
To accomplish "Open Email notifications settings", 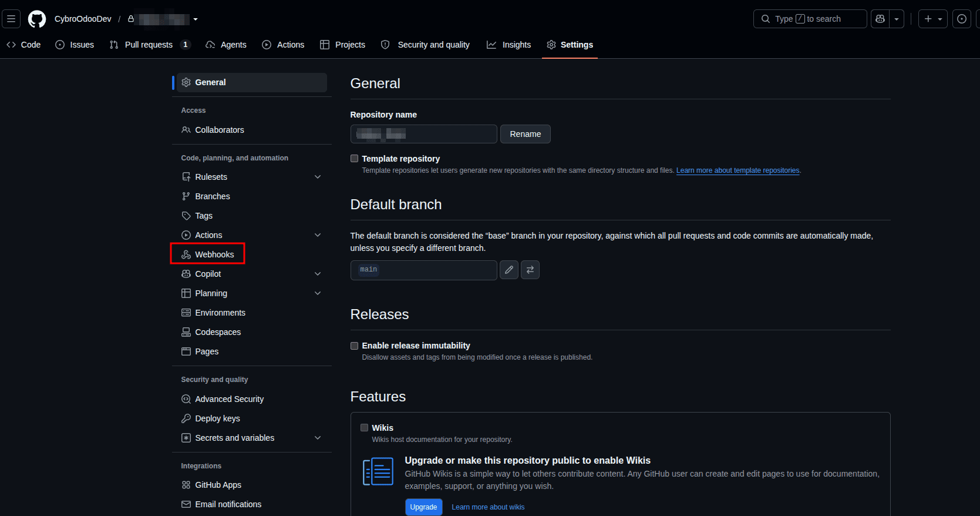I will (252, 504).
